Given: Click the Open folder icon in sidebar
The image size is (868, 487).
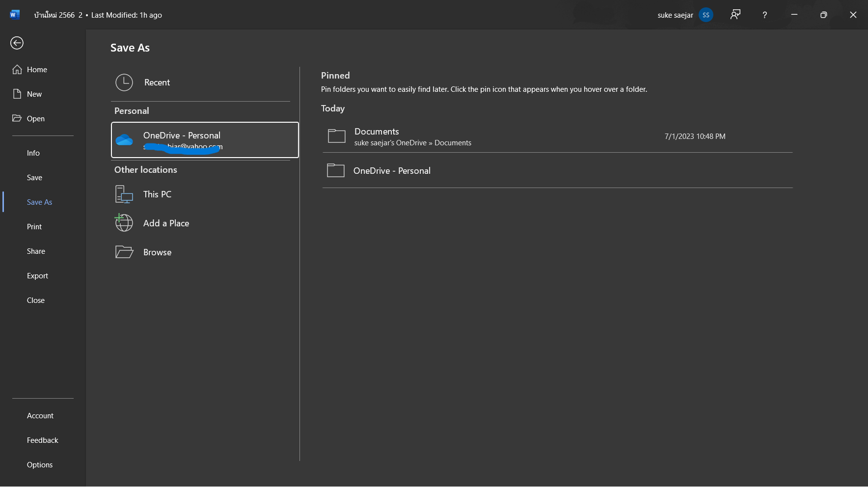Looking at the screenshot, I should click(17, 118).
